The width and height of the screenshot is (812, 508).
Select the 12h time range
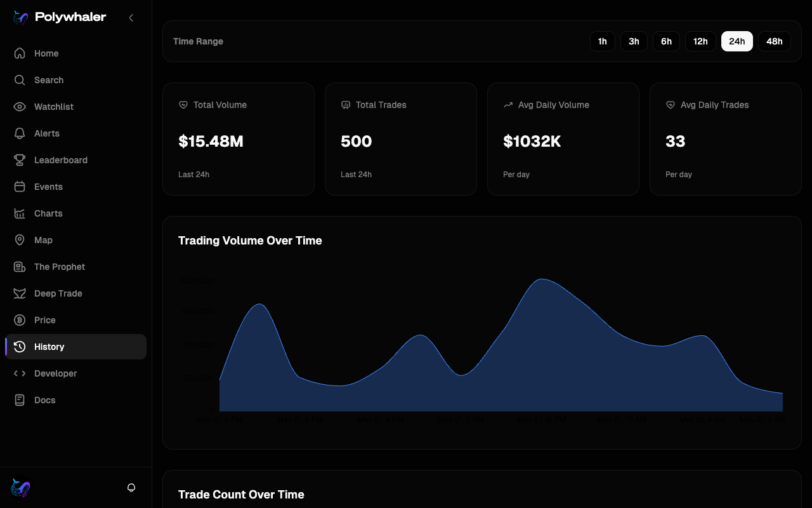[700, 41]
